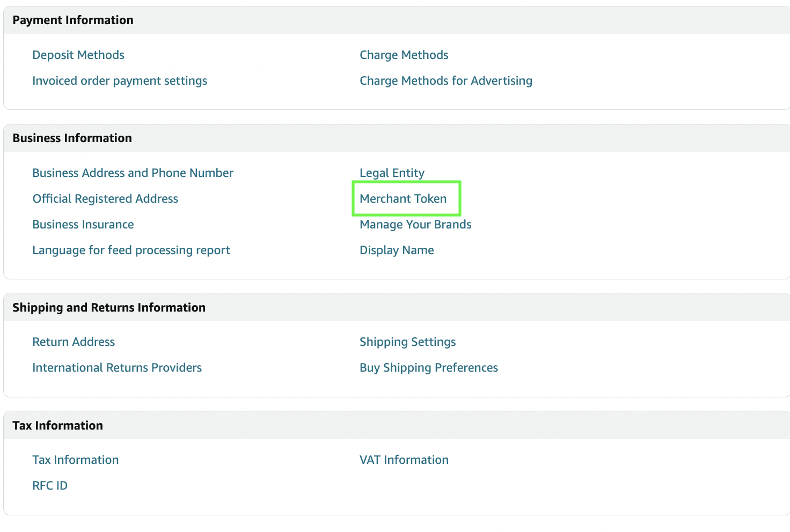This screenshot has height=532, width=790.
Task: Click Buy Shipping Preferences
Action: pos(428,367)
